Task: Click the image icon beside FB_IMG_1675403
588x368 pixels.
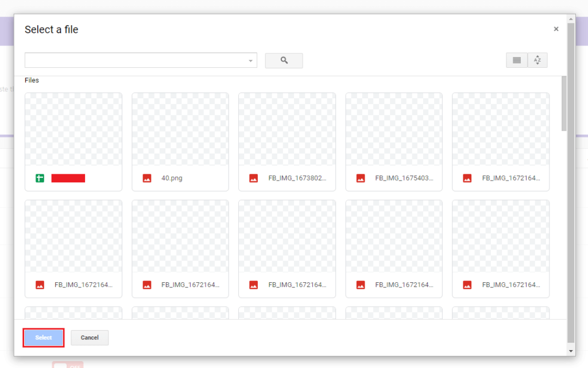Action: (x=360, y=178)
